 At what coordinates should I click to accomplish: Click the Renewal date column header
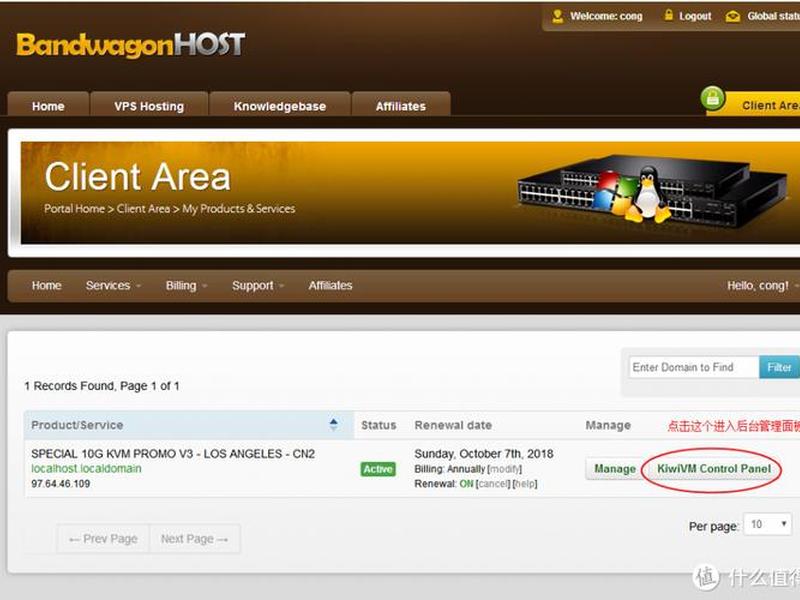tap(453, 425)
